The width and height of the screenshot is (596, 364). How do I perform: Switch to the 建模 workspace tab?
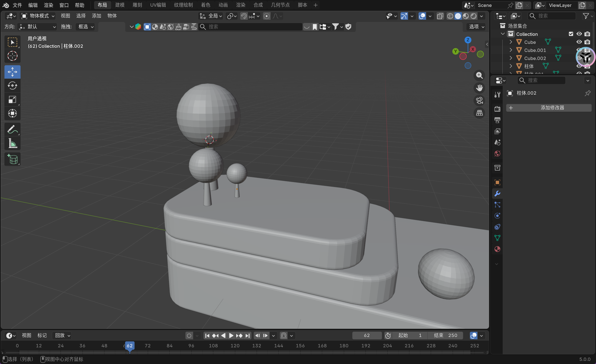click(x=120, y=5)
